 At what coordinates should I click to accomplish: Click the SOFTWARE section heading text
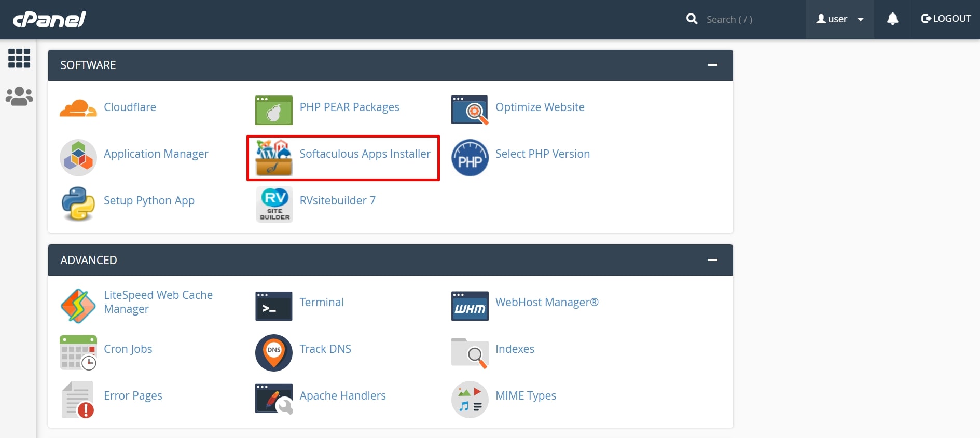tap(88, 65)
